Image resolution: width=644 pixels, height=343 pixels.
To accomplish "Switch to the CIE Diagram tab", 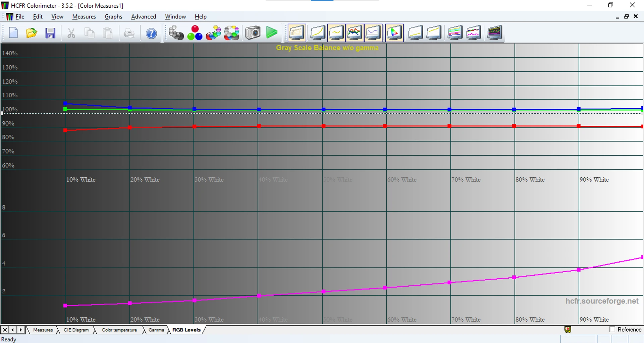I will 76,330.
